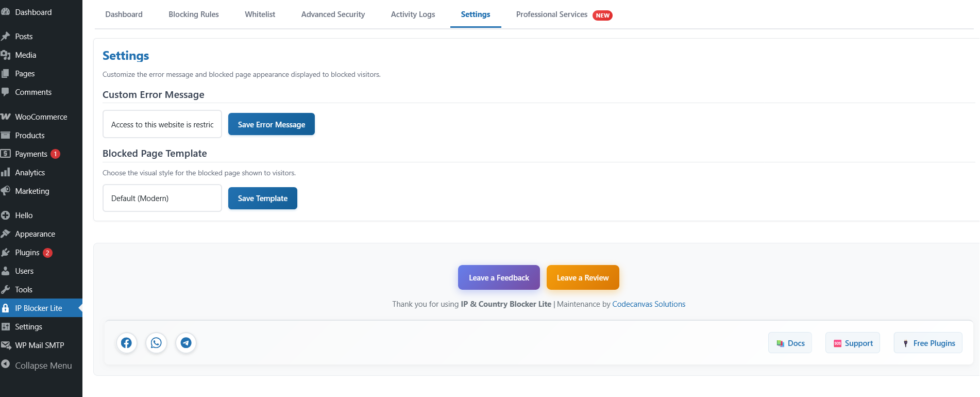Click the Leave a Review button

coord(583,278)
